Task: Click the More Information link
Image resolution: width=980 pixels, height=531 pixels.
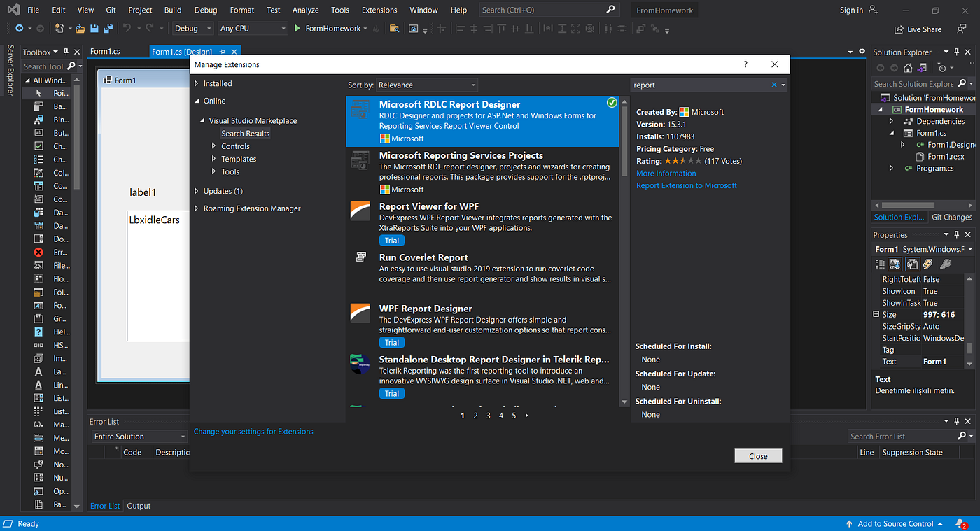Action: [x=666, y=173]
